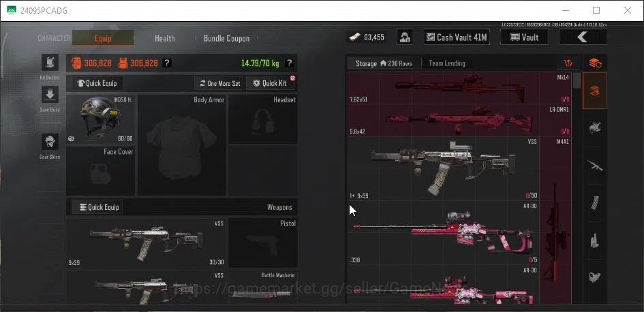This screenshot has height=312, width=644.
Task: Click the 60/60 helmet durability value
Action: (x=125, y=139)
